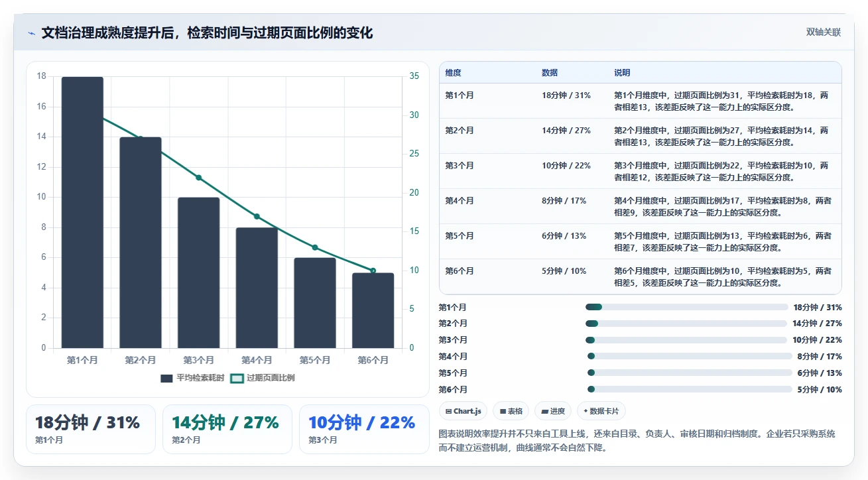
Task: Click the 第4个月 progress bar
Action: [690, 356]
